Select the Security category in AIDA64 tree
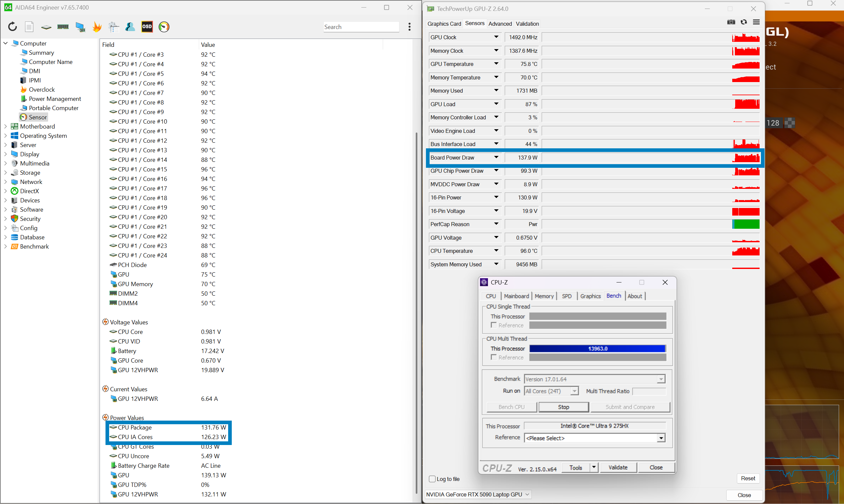This screenshot has height=504, width=844. pos(30,219)
